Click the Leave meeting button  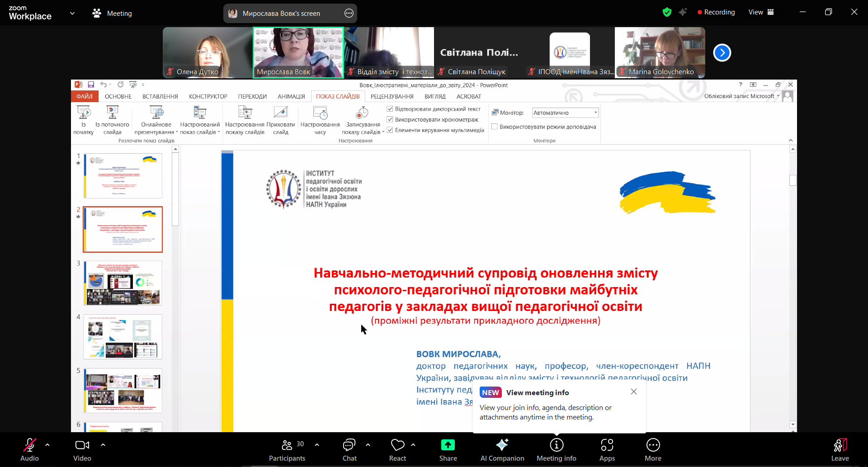tap(840, 450)
